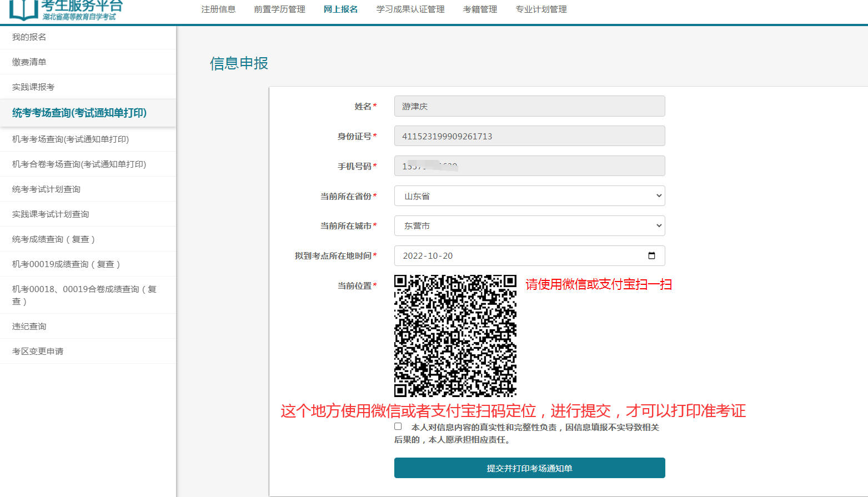Click the location QR code image
The width and height of the screenshot is (868, 497).
[x=455, y=336]
